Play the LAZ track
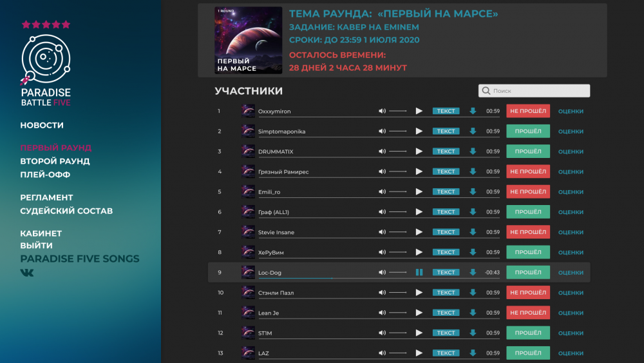 (x=419, y=353)
